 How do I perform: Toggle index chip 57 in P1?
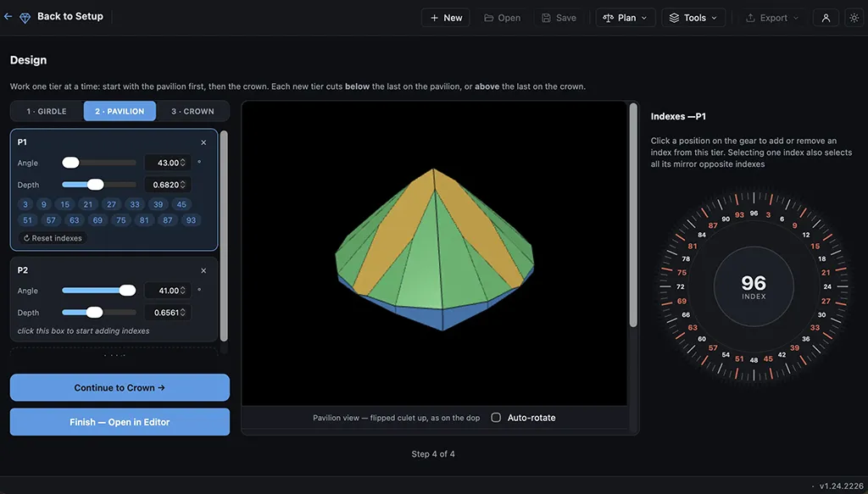click(x=51, y=220)
